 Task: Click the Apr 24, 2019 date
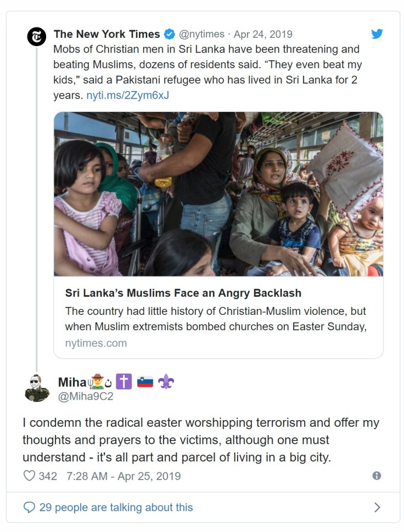point(263,35)
